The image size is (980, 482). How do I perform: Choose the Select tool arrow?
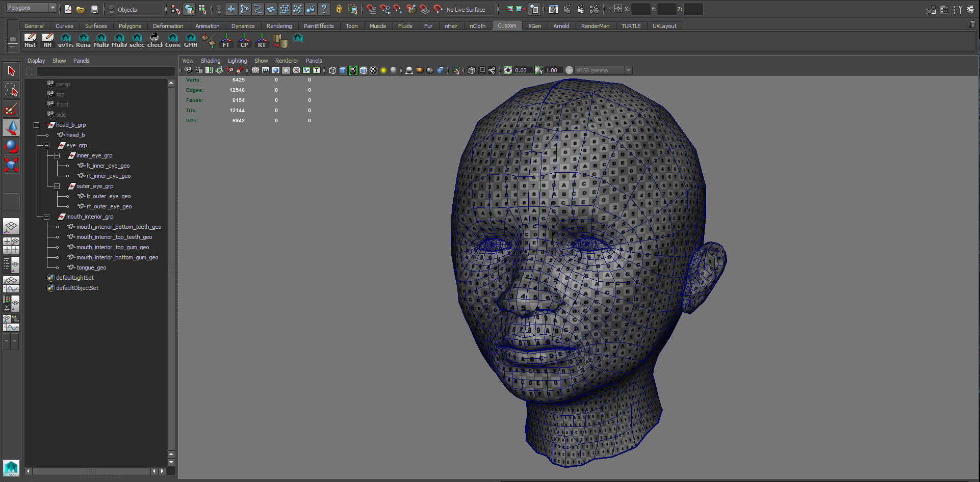(x=11, y=71)
